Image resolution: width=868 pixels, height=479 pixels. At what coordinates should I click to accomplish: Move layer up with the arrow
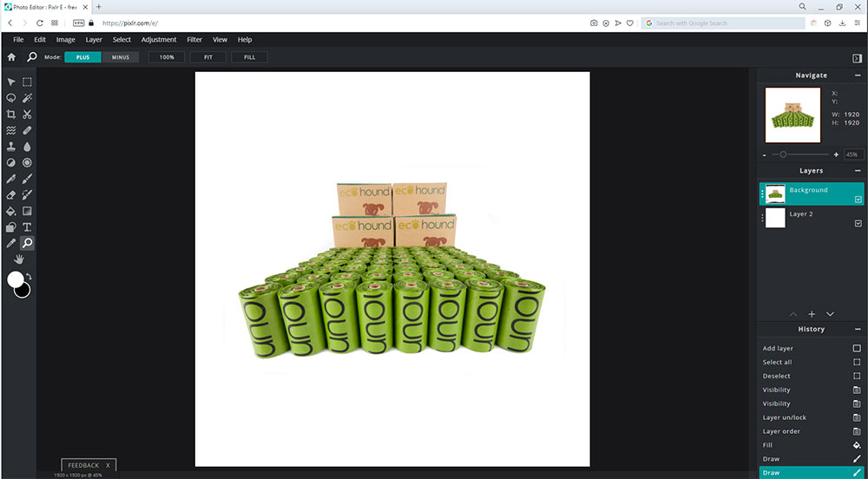(x=793, y=314)
